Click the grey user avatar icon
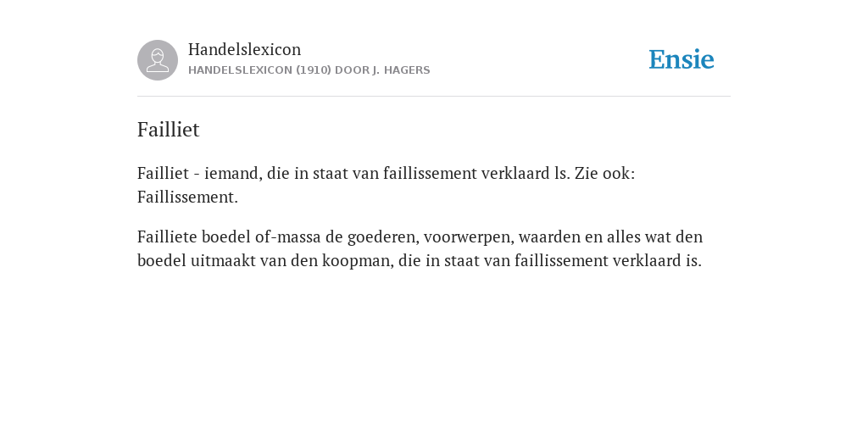The height and width of the screenshot is (434, 868). 158,60
